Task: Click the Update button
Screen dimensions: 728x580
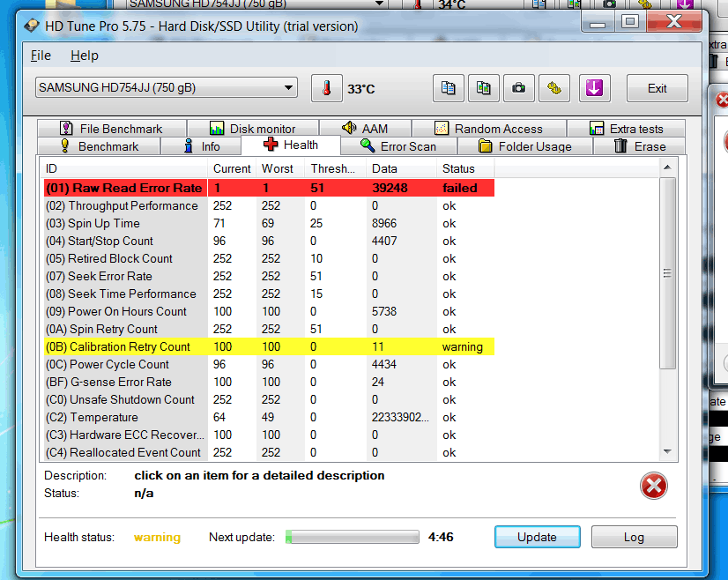Action: tap(537, 537)
